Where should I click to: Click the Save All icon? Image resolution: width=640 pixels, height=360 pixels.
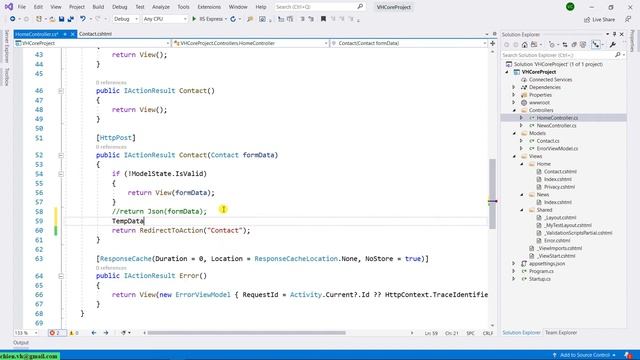71,19
